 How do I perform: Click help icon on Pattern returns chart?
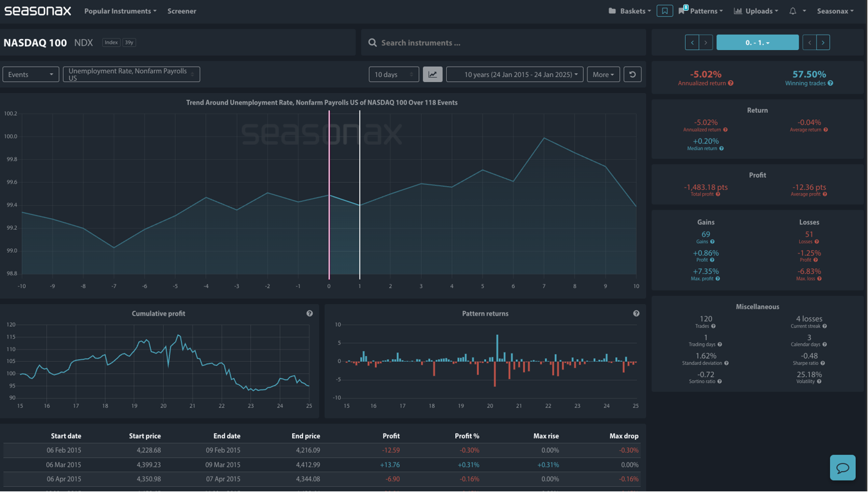point(636,314)
